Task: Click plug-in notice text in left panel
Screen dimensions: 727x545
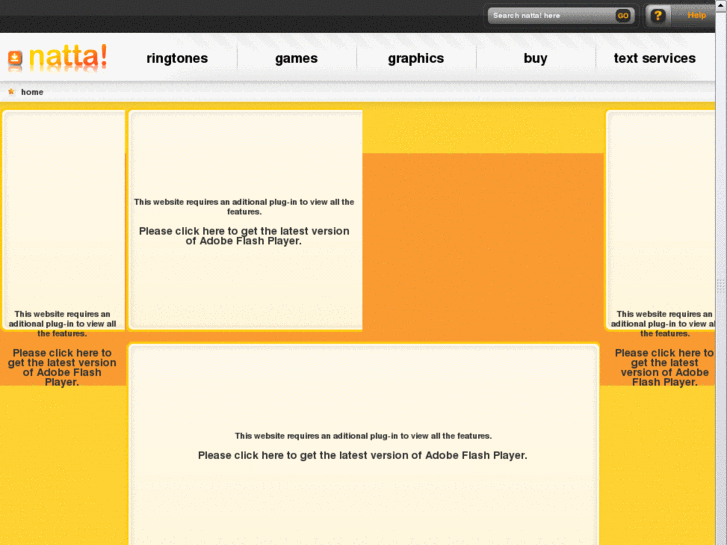Action: pyautogui.click(x=62, y=324)
